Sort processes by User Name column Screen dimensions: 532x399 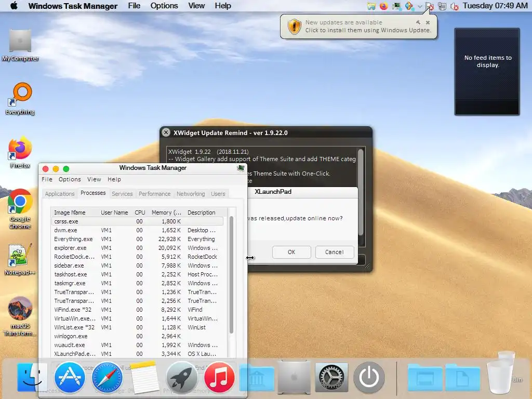pyautogui.click(x=114, y=212)
